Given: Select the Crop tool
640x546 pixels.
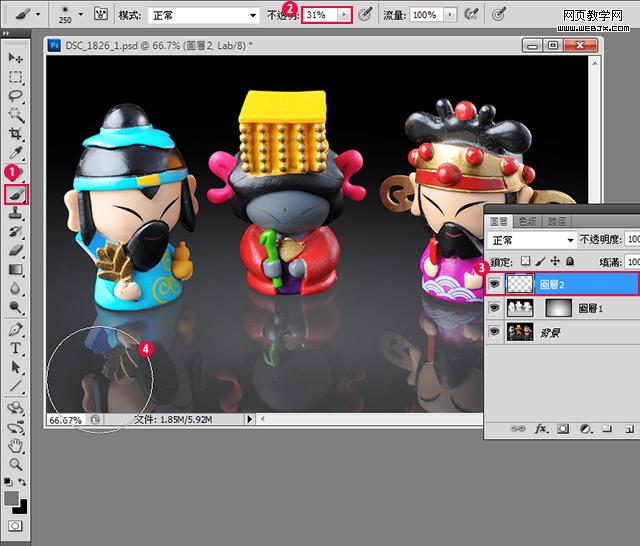Looking at the screenshot, I should click(16, 133).
